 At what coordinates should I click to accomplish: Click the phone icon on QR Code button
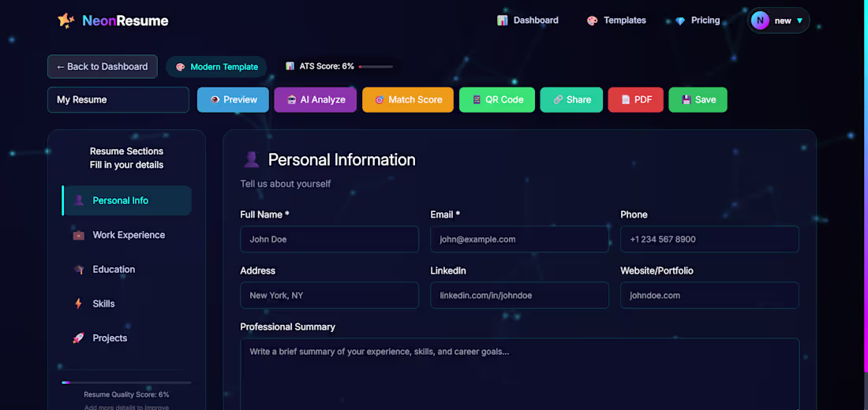476,99
